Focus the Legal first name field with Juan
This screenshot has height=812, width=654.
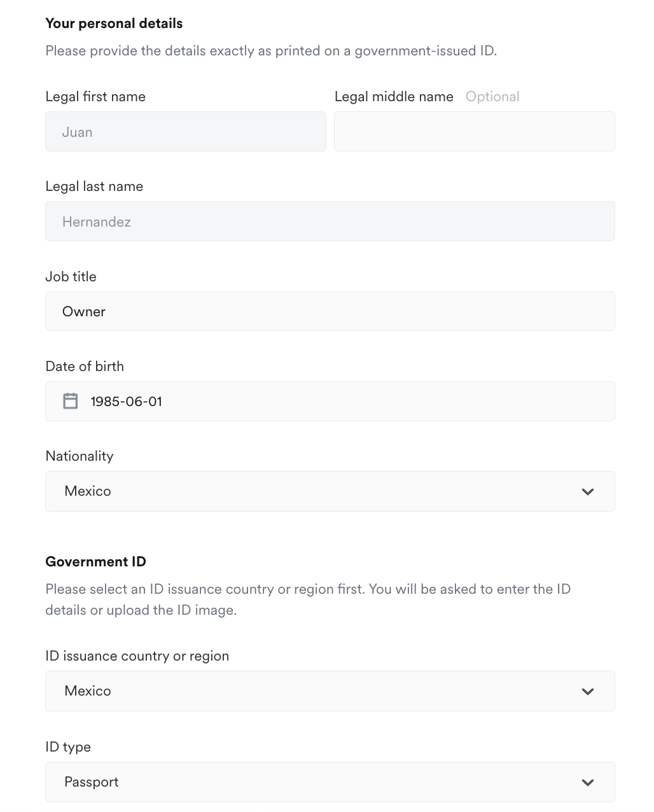pyautogui.click(x=185, y=132)
